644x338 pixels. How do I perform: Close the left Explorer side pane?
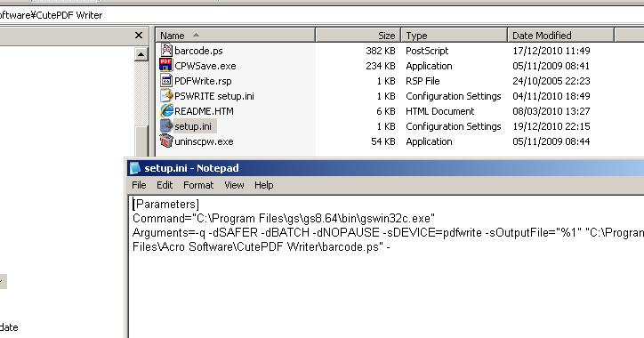click(139, 36)
